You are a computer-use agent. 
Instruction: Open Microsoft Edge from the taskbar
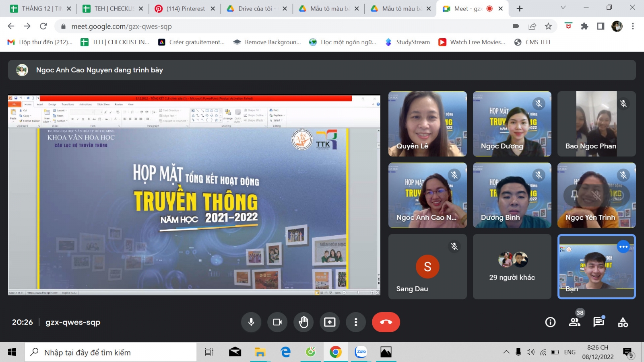point(285,352)
